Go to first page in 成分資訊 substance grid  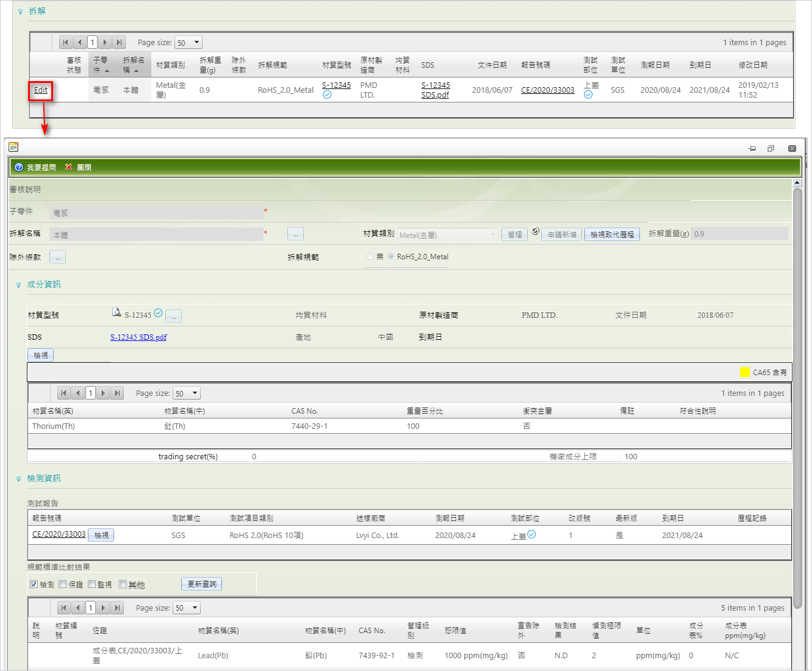click(64, 393)
